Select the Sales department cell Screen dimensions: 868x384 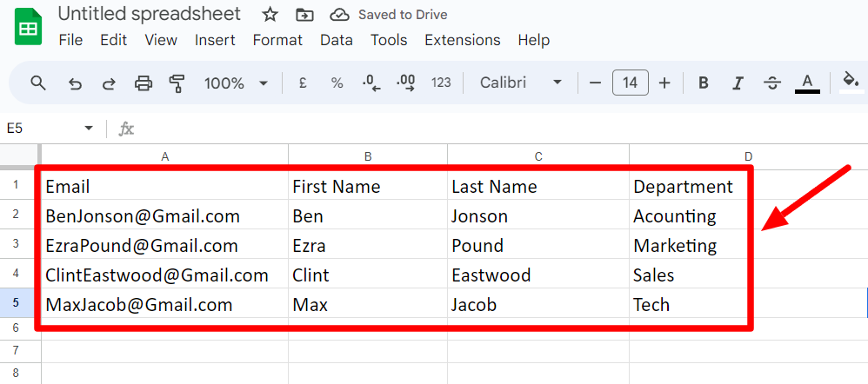pyautogui.click(x=749, y=274)
